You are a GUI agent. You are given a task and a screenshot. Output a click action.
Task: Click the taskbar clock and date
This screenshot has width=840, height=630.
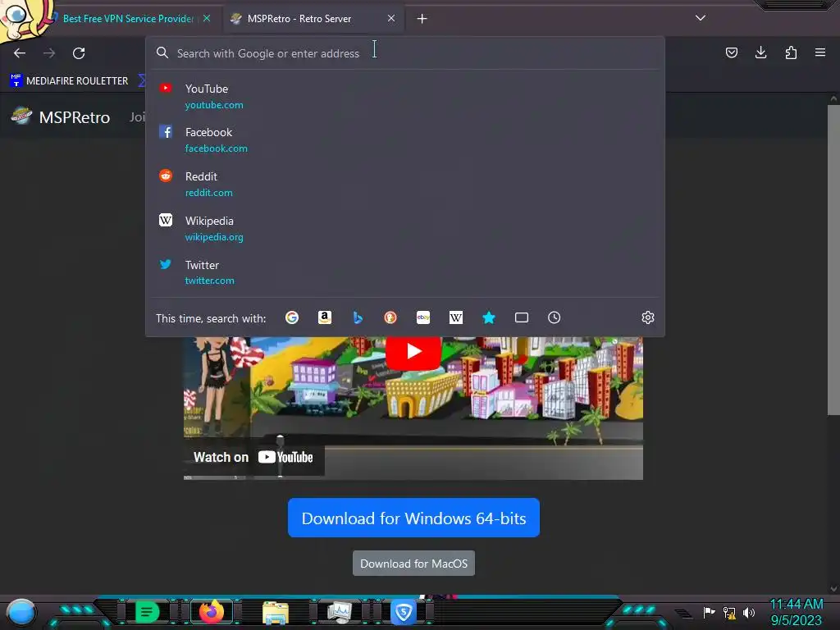(x=796, y=612)
